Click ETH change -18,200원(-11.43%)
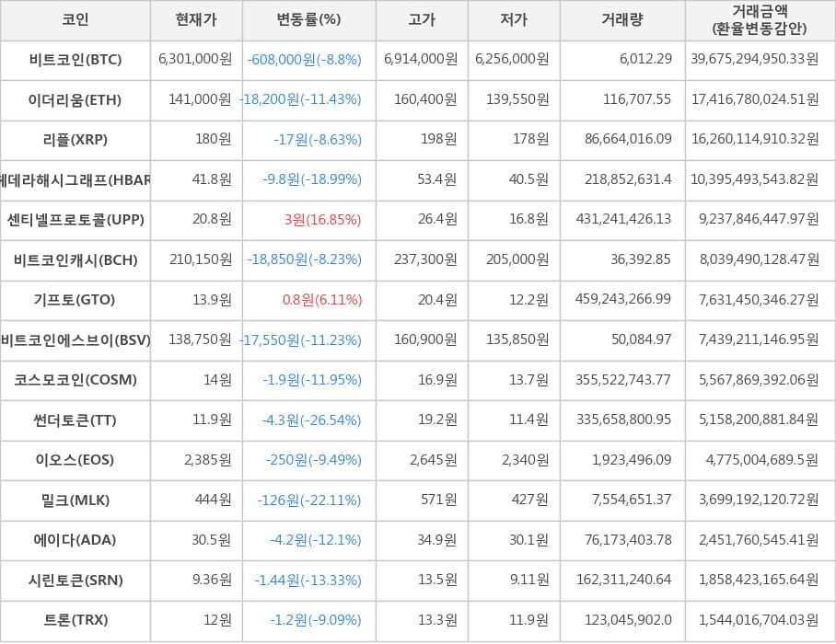Viewport: 836px width, 644px height. [300, 99]
